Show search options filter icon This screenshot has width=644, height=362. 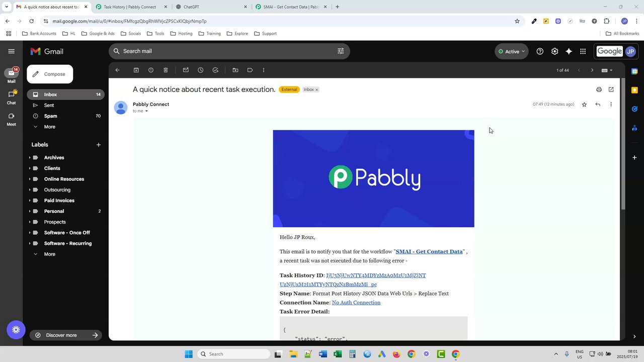[341, 51]
